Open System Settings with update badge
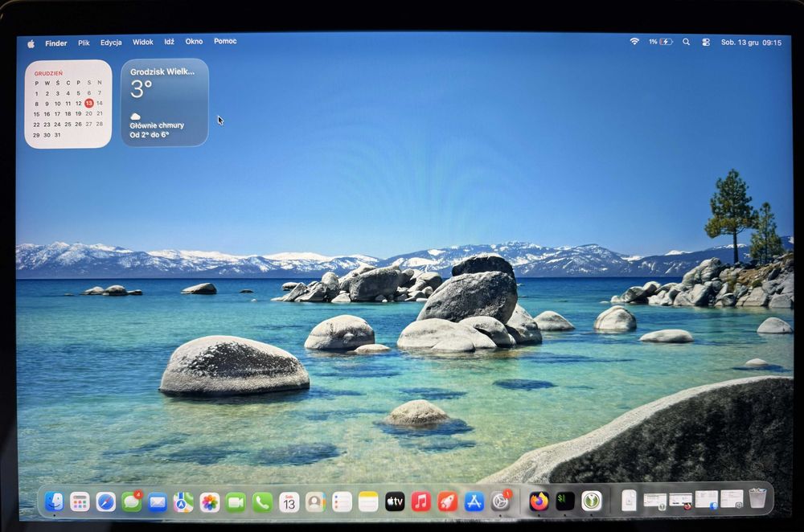The width and height of the screenshot is (804, 532). coord(500,501)
